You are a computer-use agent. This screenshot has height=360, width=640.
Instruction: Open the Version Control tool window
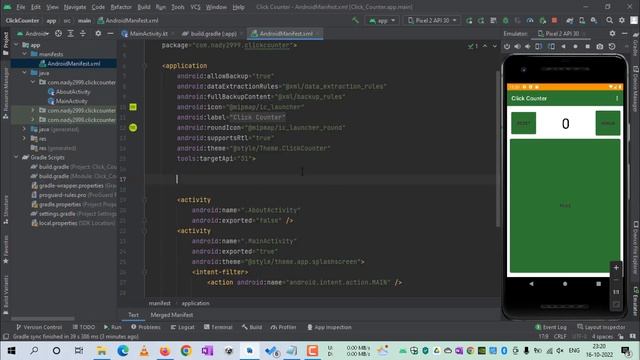point(39,327)
